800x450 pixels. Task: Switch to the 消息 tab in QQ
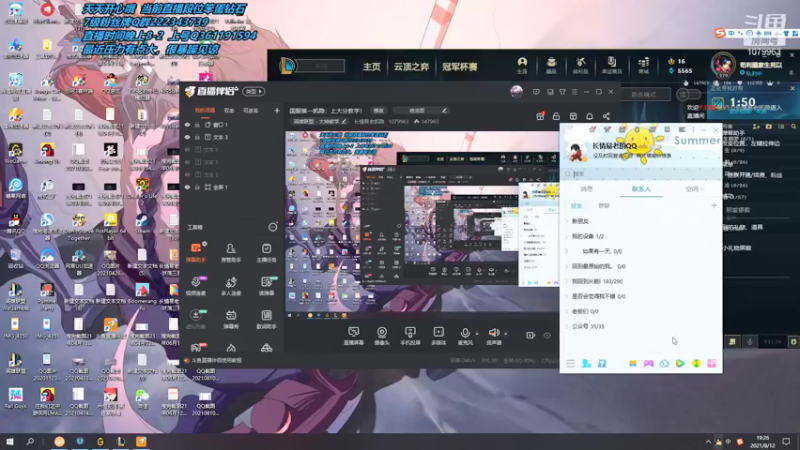[587, 189]
